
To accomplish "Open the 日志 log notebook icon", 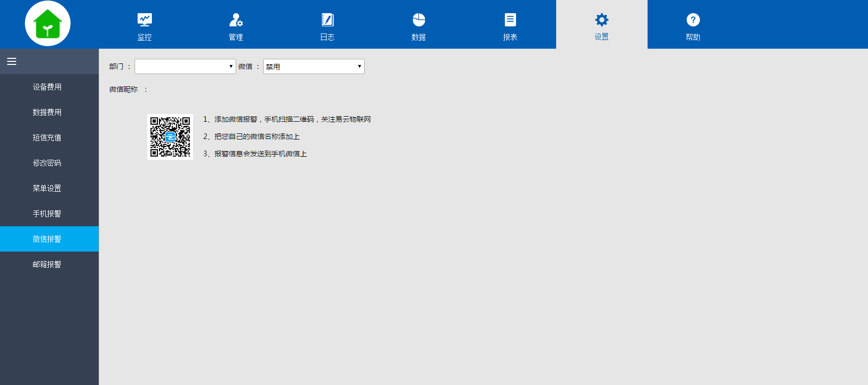I will point(328,20).
